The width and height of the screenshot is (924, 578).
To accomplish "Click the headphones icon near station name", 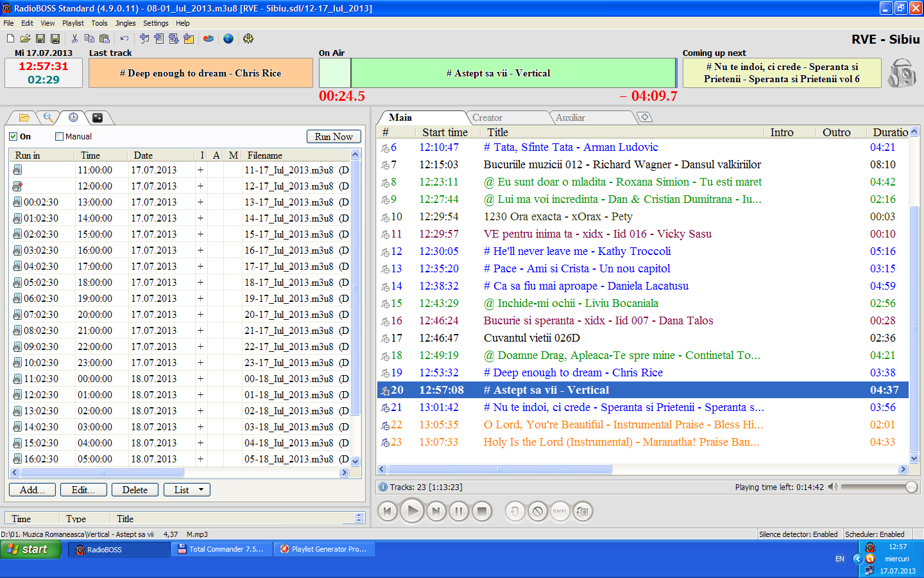I will (902, 73).
